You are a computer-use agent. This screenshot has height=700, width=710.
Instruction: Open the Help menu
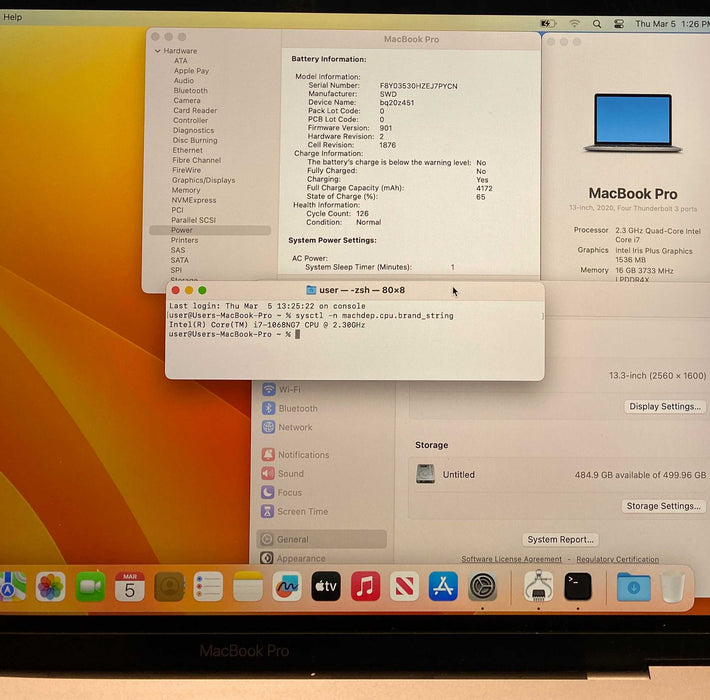click(12, 17)
